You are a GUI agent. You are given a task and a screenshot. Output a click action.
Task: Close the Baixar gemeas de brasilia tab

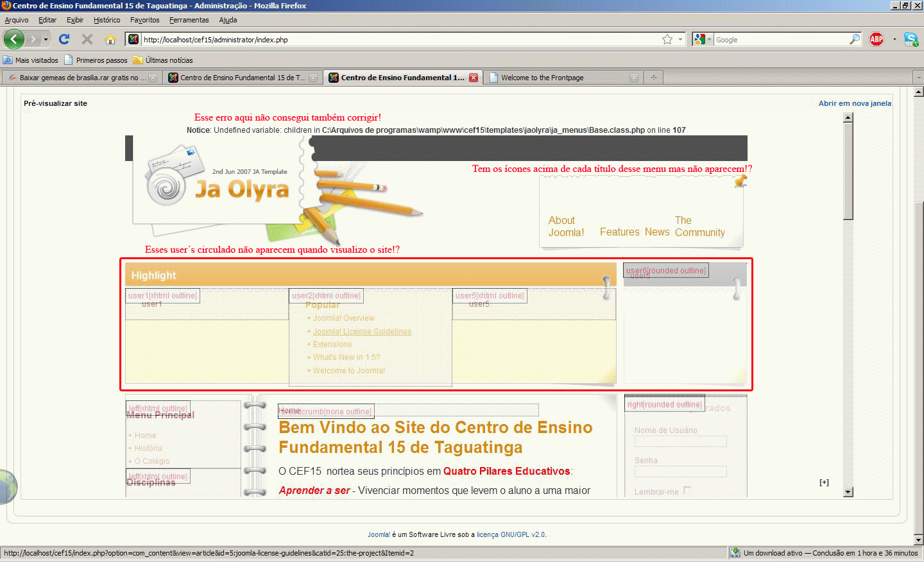pyautogui.click(x=153, y=78)
